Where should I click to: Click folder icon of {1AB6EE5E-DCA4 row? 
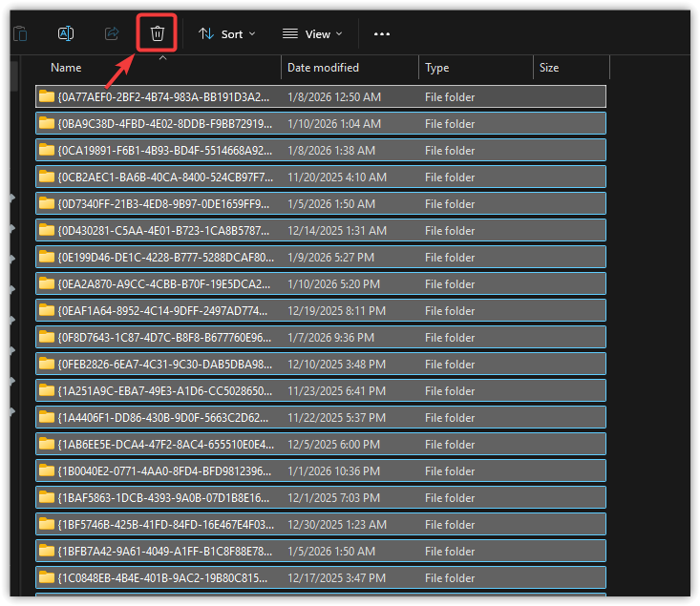pyautogui.click(x=47, y=444)
